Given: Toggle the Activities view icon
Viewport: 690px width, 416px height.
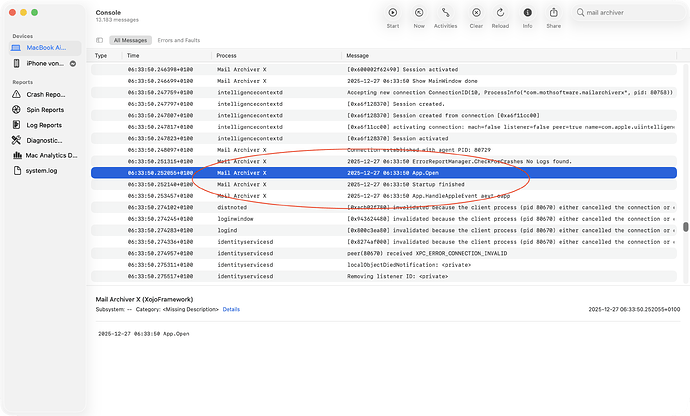Looking at the screenshot, I should pos(445,13).
